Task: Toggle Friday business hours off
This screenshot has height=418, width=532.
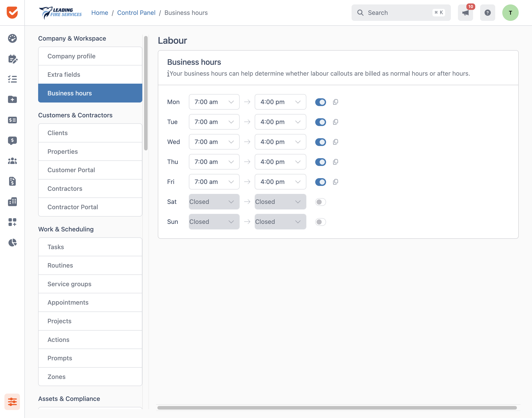Action: click(x=321, y=182)
